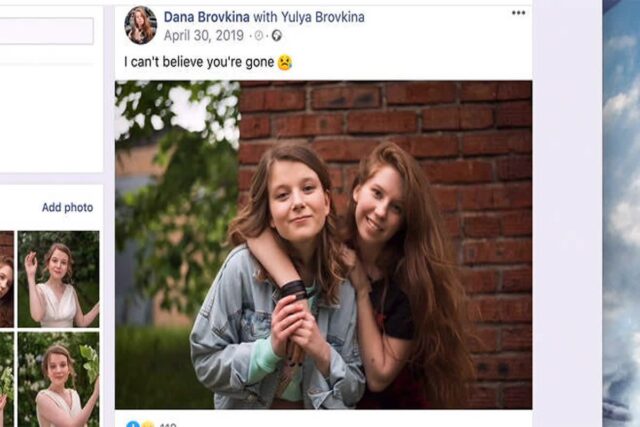Open the partially visible bottom-left leafy thumbnail
Viewport: 640px width, 427px height.
click(x=7, y=379)
